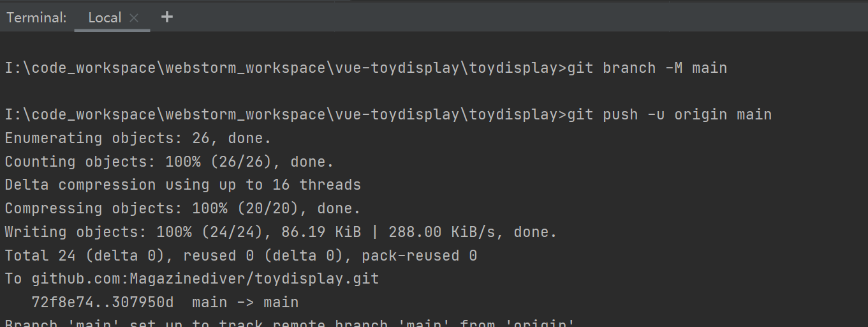
Task: Click the second toydisplay prompt path
Action: (285, 115)
